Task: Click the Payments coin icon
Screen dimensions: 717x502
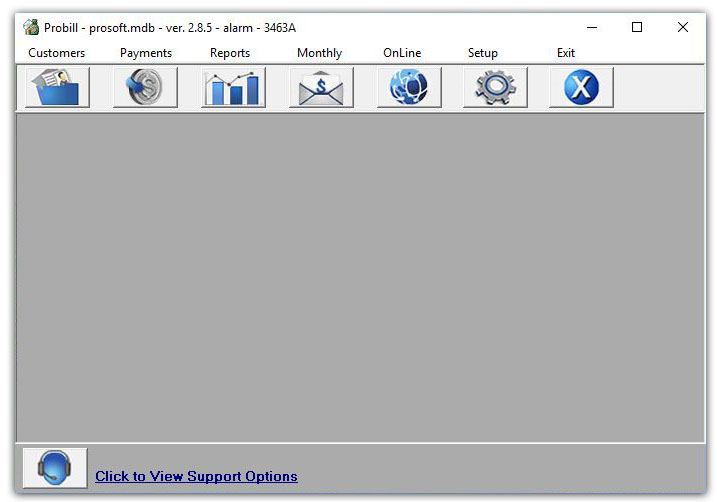Action: [x=145, y=87]
